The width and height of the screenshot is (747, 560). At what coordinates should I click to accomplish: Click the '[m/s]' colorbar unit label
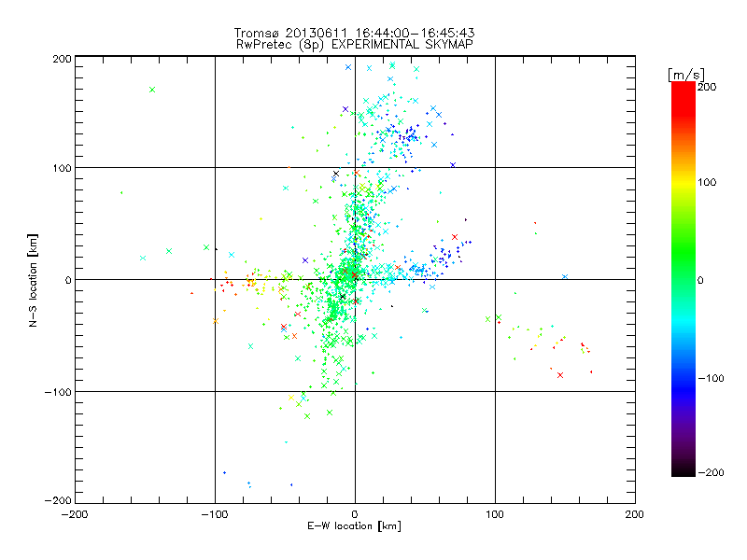click(x=686, y=75)
